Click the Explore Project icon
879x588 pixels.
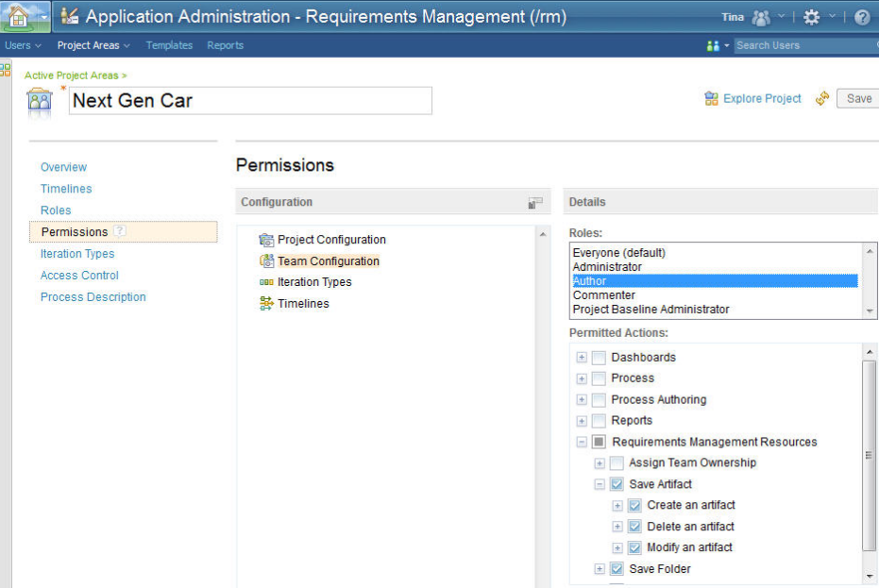(711, 98)
